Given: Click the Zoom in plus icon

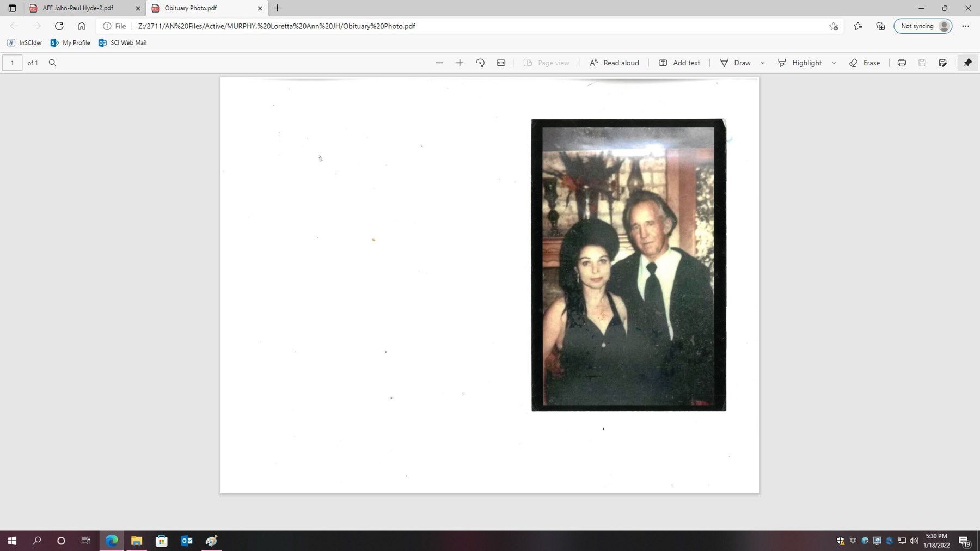Looking at the screenshot, I should [x=460, y=63].
